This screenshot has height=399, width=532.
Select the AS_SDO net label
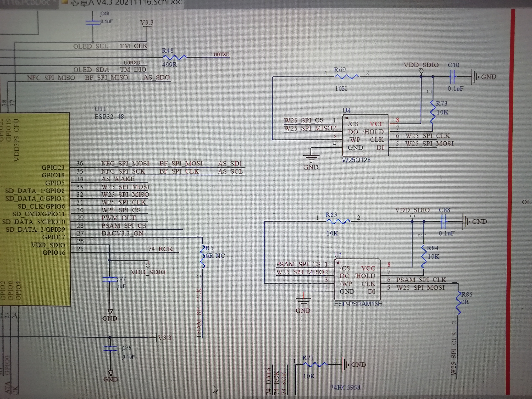click(x=157, y=77)
